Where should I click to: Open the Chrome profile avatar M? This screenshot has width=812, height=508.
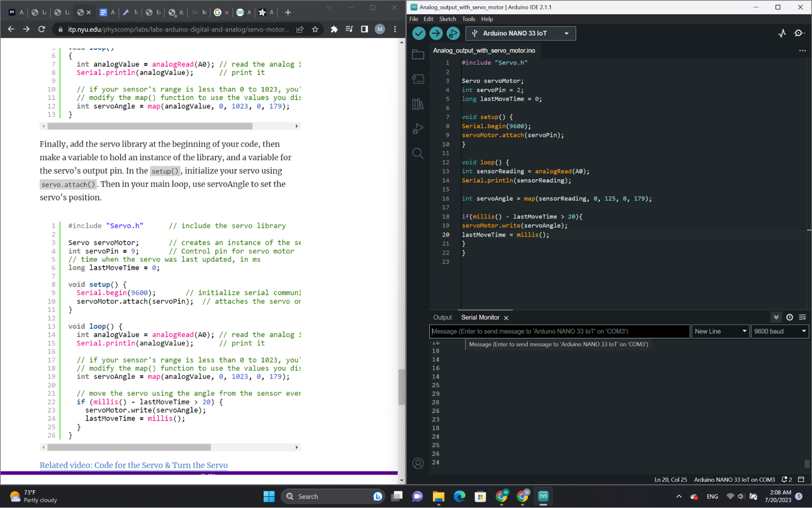point(380,29)
